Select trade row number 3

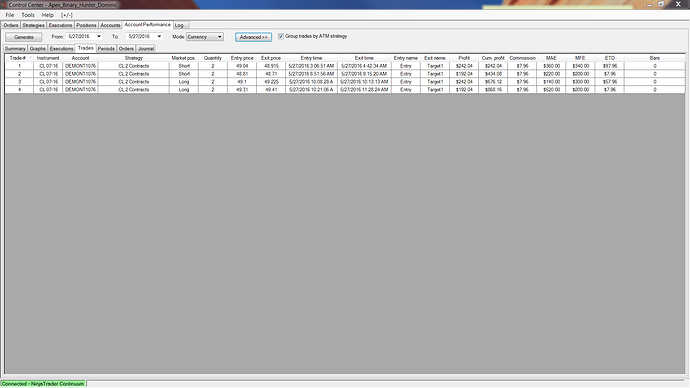(345, 82)
